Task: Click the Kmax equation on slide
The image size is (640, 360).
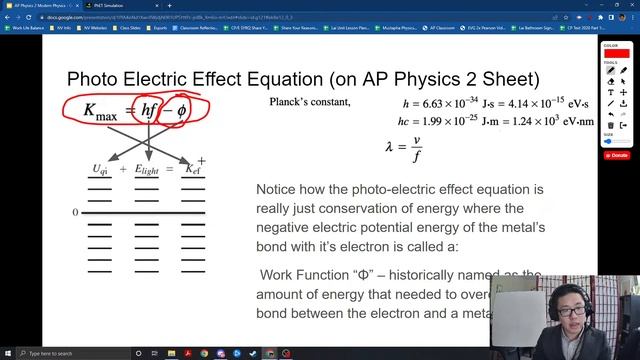Action: point(136,110)
